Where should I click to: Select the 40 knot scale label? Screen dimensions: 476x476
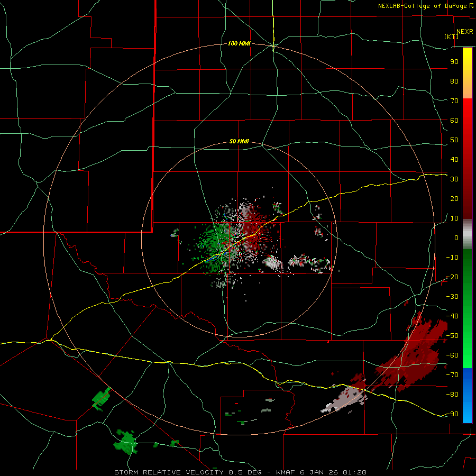(454, 160)
